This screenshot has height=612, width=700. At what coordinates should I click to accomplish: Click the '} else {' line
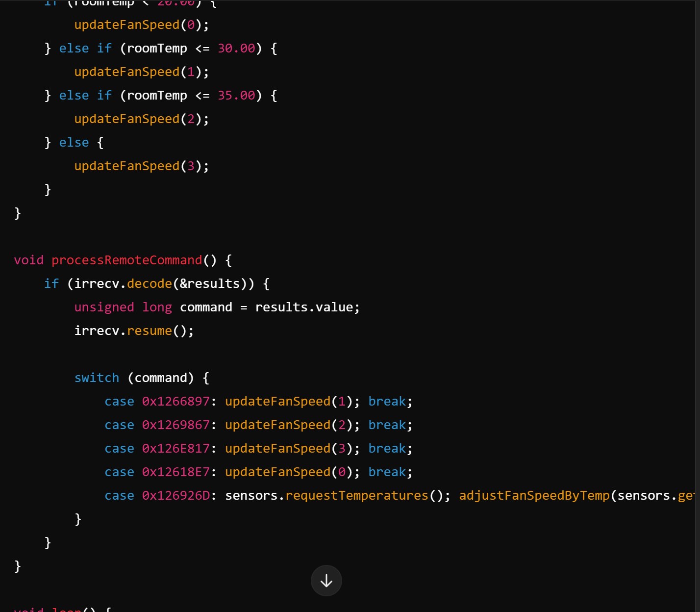coord(74,142)
